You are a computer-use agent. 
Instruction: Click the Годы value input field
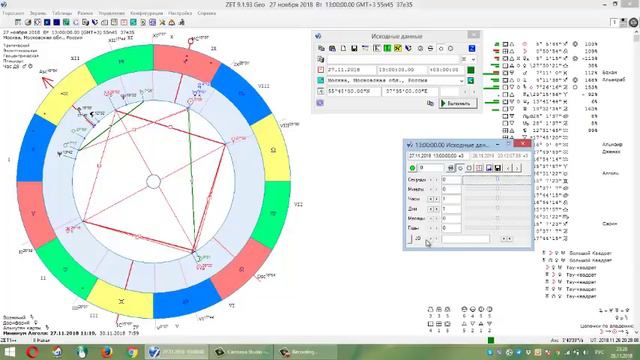click(451, 228)
